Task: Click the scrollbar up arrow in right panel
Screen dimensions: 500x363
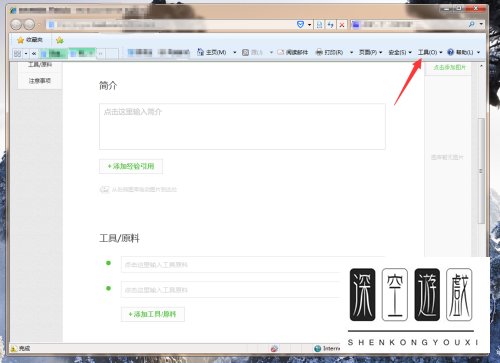Action: click(481, 66)
